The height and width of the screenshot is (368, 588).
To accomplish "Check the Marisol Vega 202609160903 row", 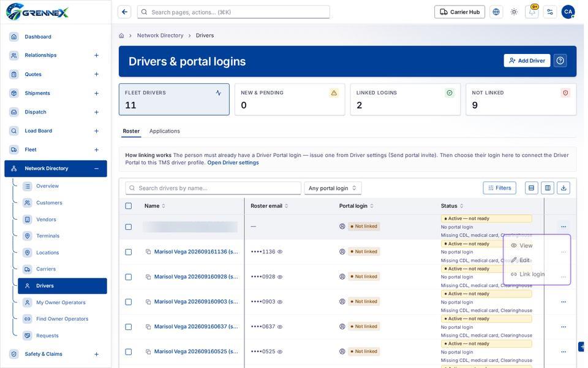I will (128, 302).
